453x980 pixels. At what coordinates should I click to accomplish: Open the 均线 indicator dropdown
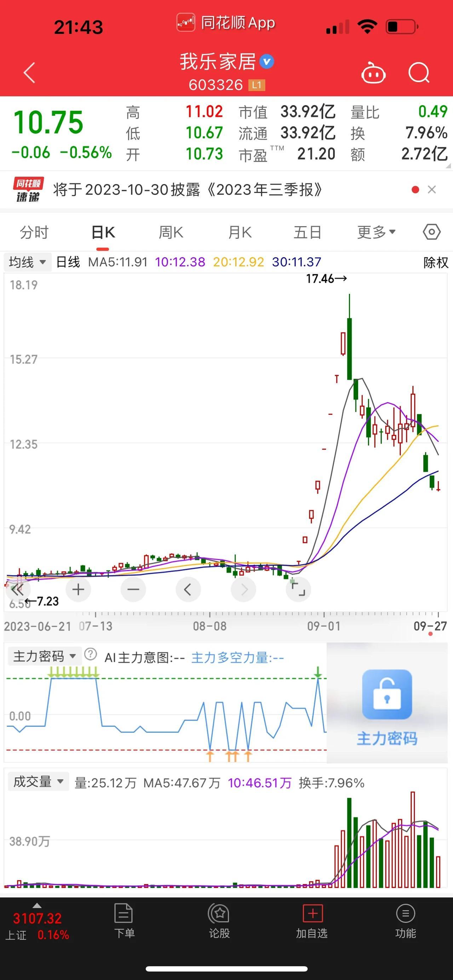point(27,262)
